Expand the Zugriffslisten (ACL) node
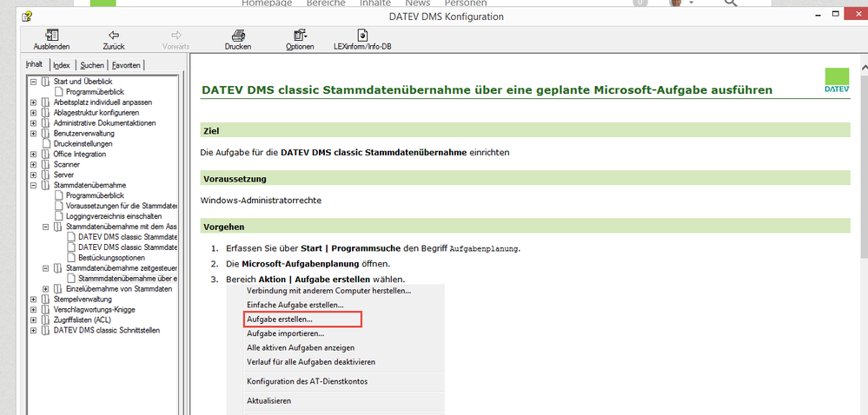Image resolution: width=868 pixels, height=415 pixels. point(34,320)
